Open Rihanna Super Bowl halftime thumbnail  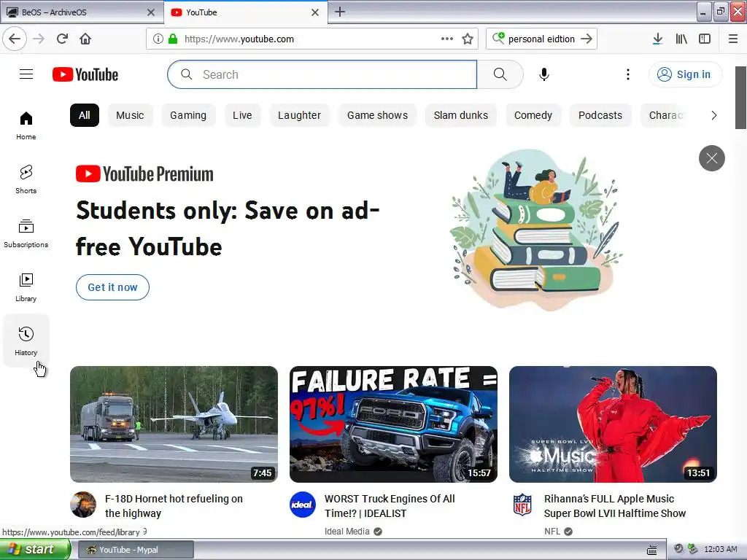(613, 424)
